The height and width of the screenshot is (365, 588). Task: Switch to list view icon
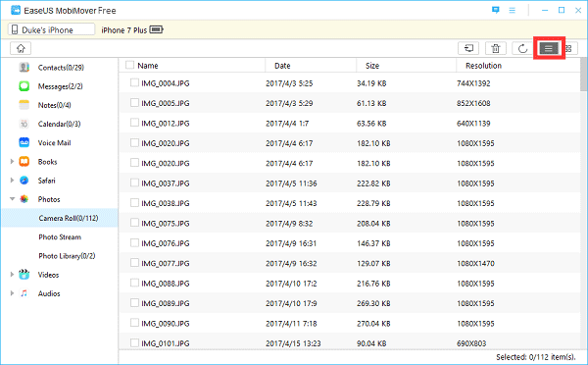(x=549, y=48)
